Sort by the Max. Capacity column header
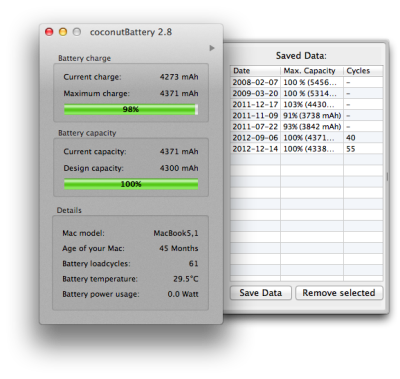This screenshot has height=379, width=400. click(312, 71)
